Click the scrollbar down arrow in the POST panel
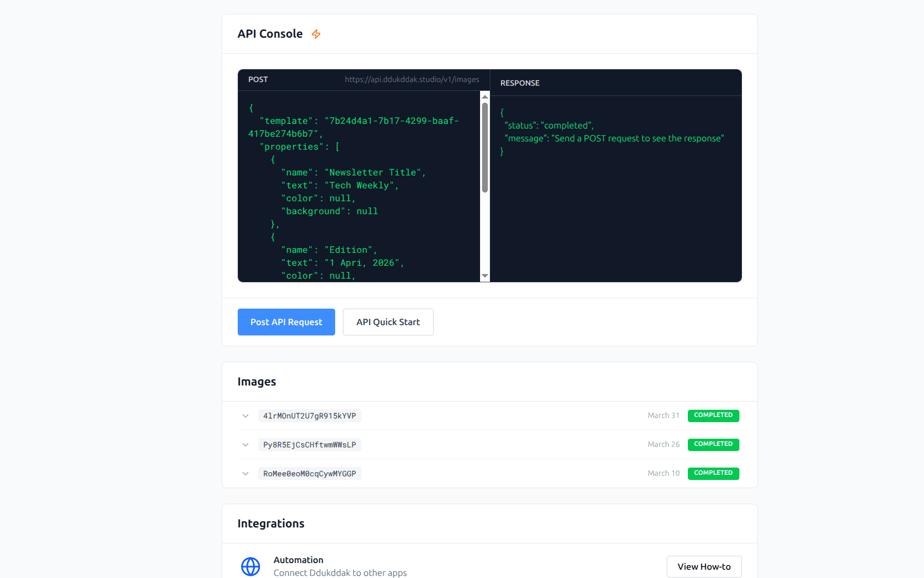The width and height of the screenshot is (924, 578). click(x=484, y=276)
